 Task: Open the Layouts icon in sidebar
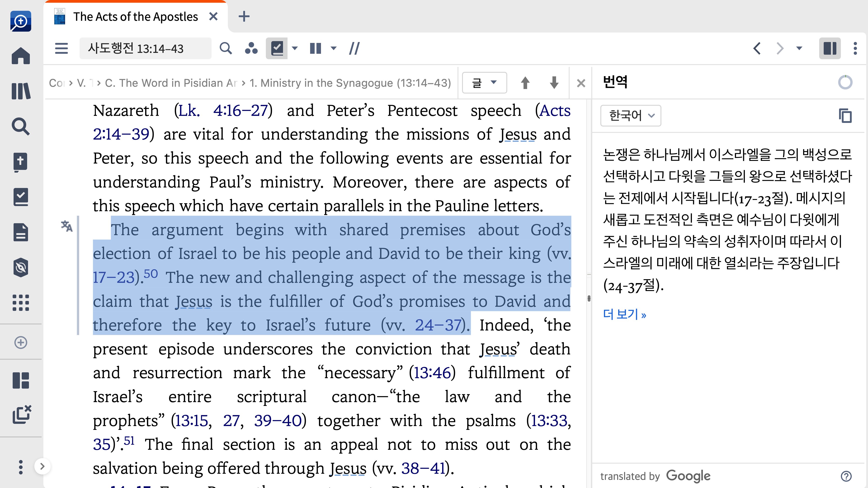(x=21, y=380)
